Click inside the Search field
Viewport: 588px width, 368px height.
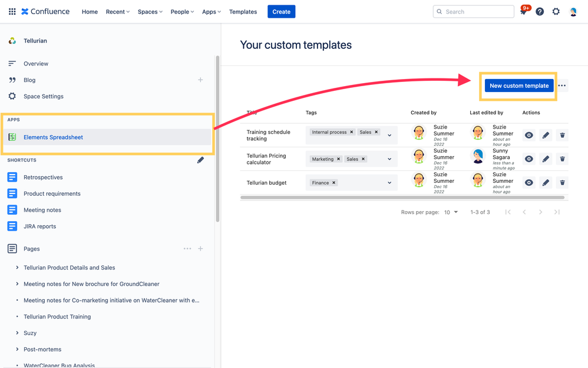[x=474, y=11]
